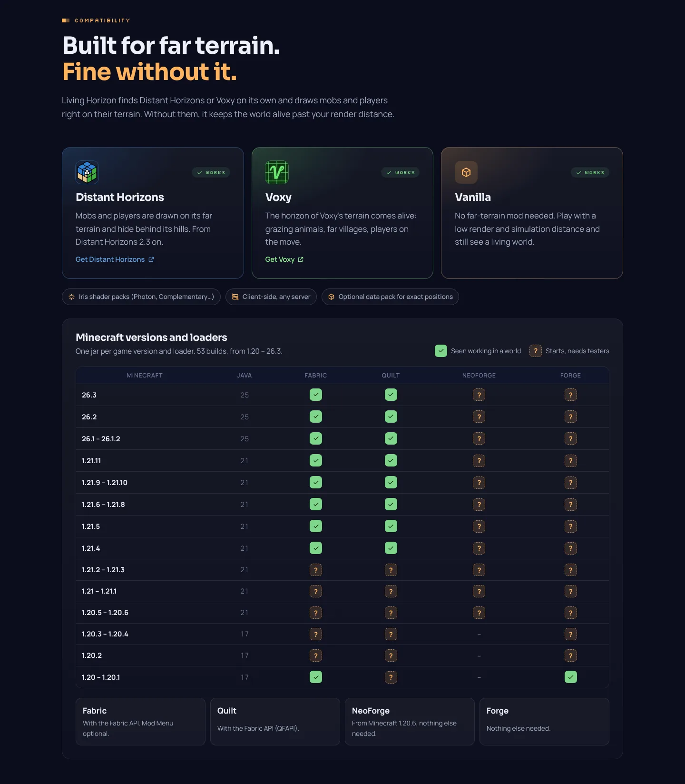Click Forge green check for 1.20 – 1.20.1
The width and height of the screenshot is (685, 784).
[571, 677]
